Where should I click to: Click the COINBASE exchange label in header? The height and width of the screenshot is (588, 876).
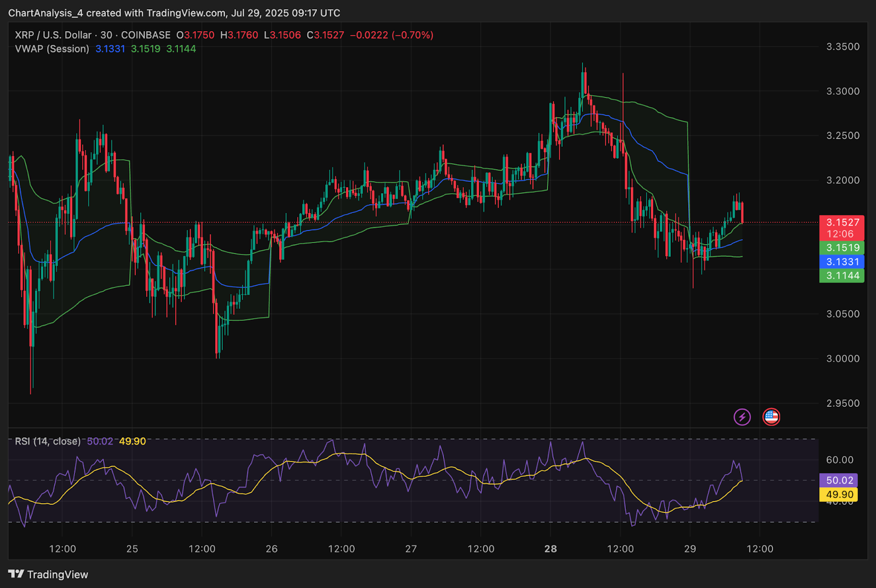coord(146,35)
